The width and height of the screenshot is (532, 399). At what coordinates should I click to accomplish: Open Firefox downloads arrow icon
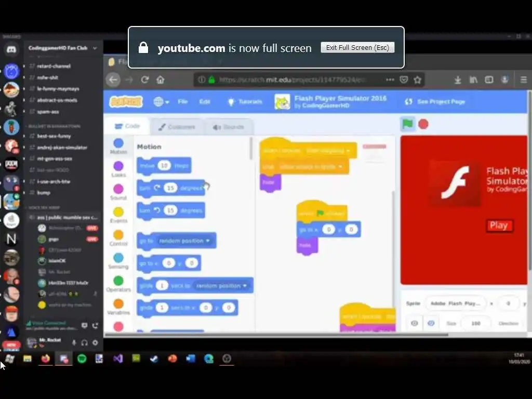(x=458, y=79)
